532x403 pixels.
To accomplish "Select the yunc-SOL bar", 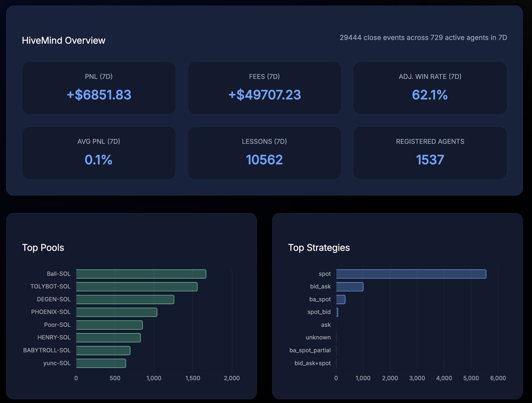I will (101, 363).
